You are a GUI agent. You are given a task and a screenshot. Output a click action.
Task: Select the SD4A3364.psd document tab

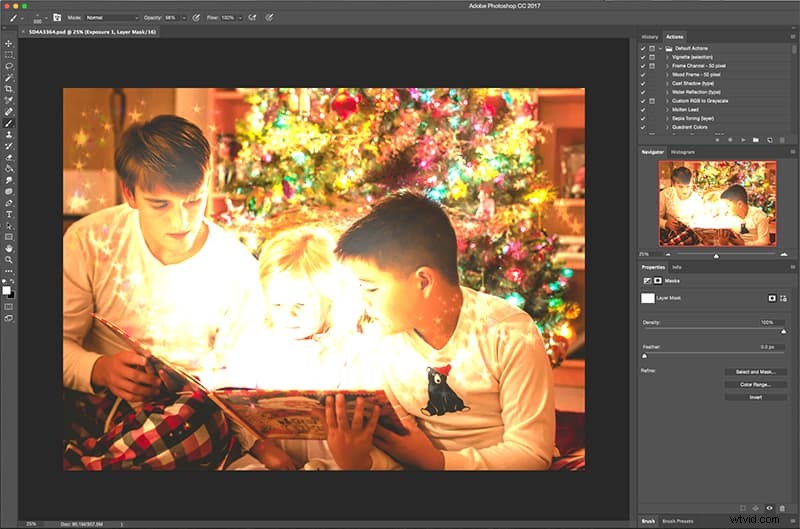[x=91, y=32]
